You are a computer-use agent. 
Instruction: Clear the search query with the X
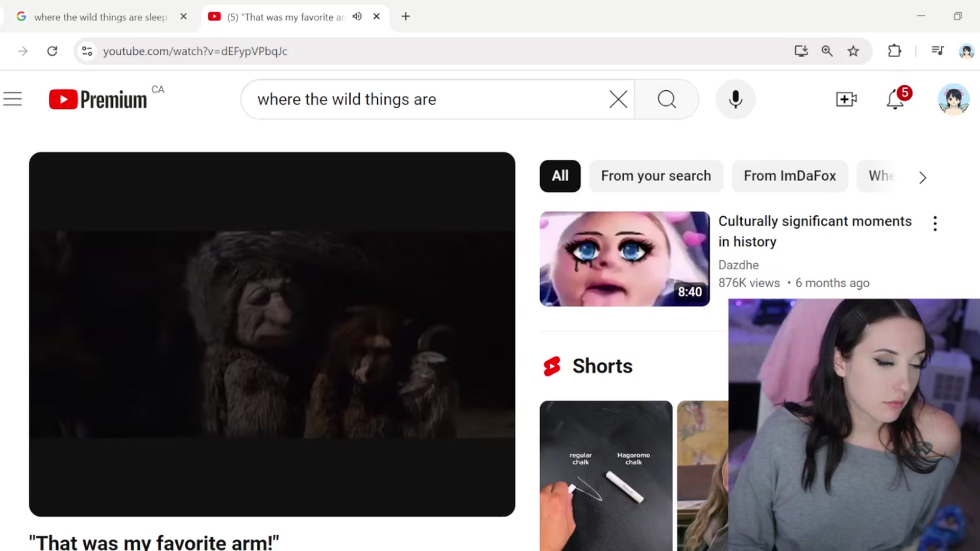[x=618, y=99]
